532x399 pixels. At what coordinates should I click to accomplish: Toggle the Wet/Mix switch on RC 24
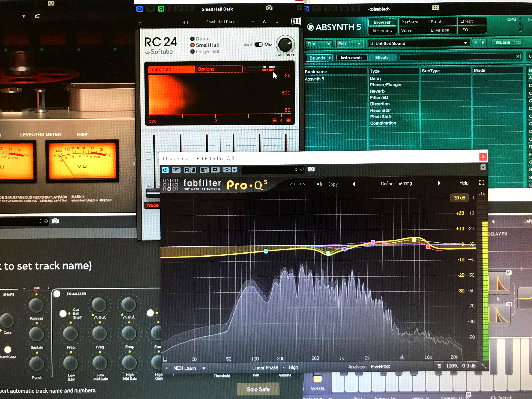tap(258, 44)
